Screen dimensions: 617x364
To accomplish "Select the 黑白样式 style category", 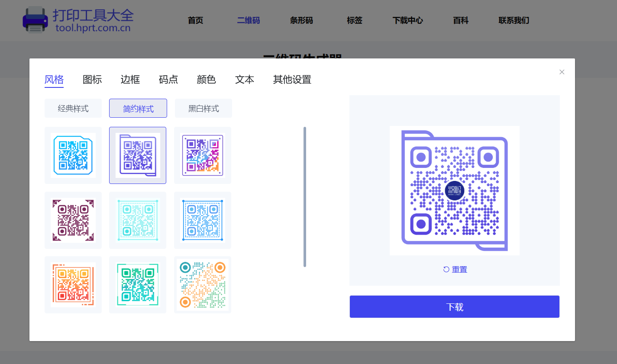I will point(204,108).
